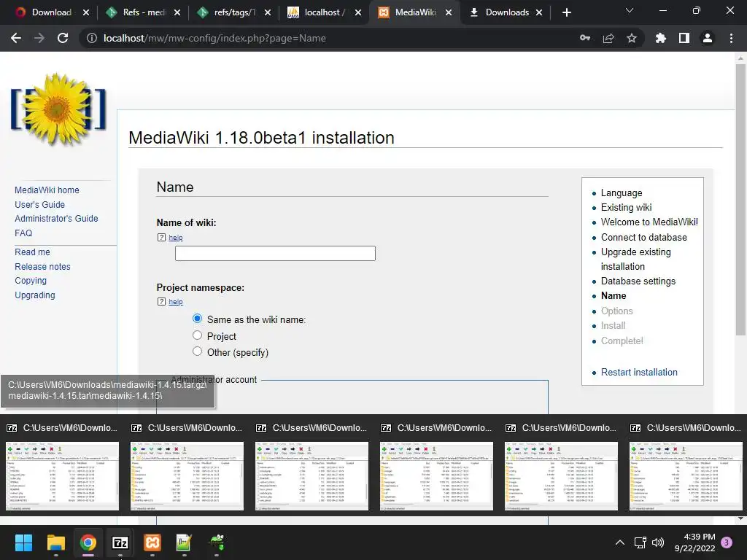
Task: Open Chrome profile avatar menu
Action: point(708,38)
